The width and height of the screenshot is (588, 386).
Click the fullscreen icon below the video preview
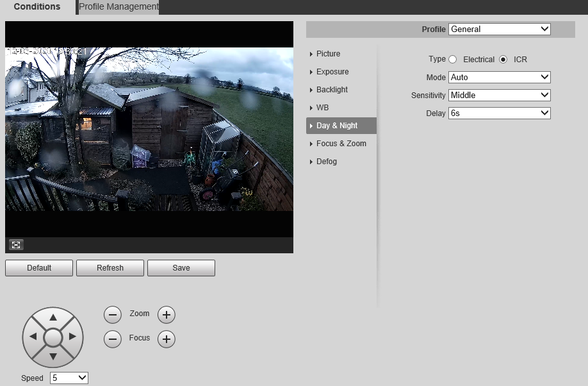coord(16,244)
